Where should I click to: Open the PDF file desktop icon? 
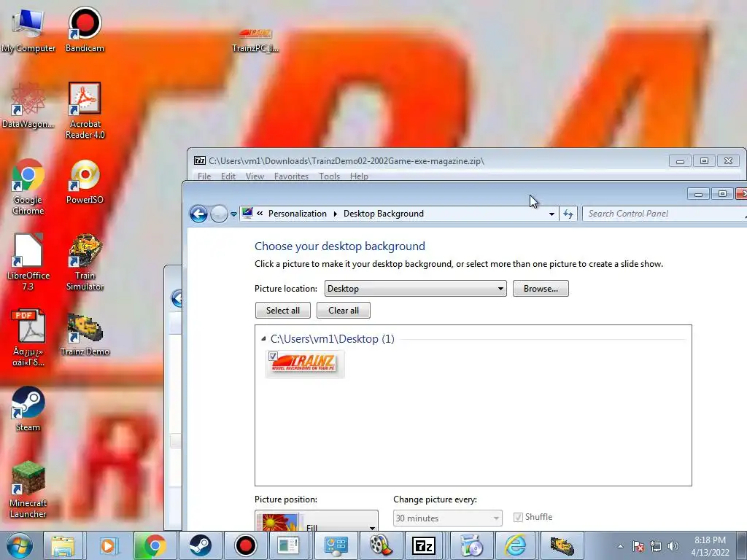pyautogui.click(x=28, y=338)
